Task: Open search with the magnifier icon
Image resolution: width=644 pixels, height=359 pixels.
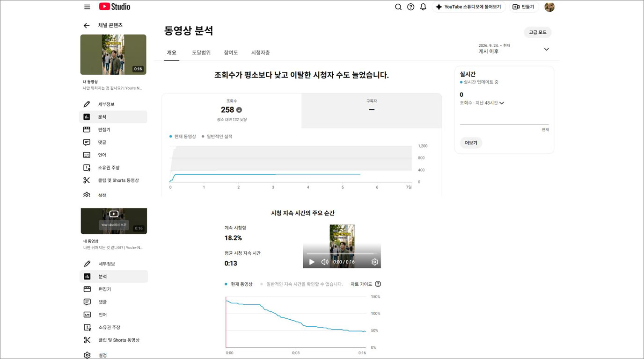Action: [398, 7]
